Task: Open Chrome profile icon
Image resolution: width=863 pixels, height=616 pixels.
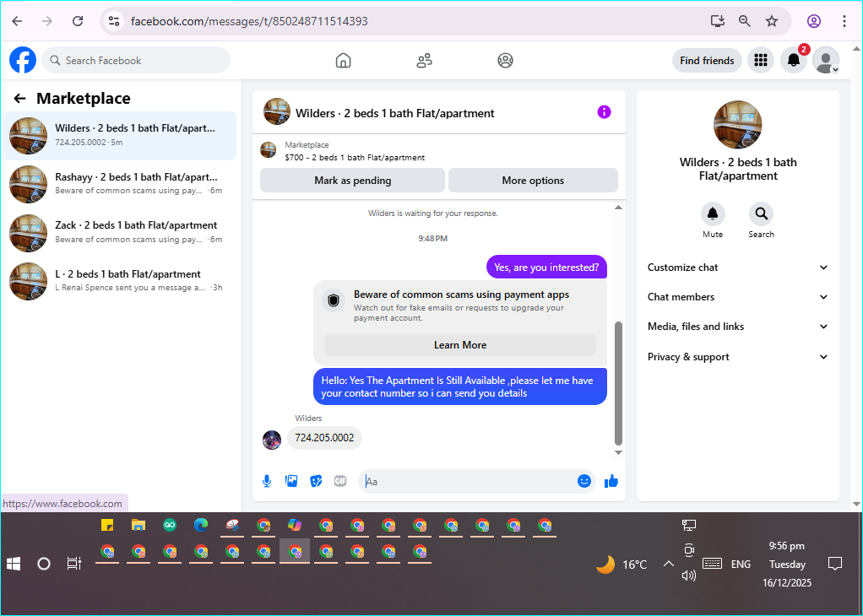Action: [x=814, y=21]
